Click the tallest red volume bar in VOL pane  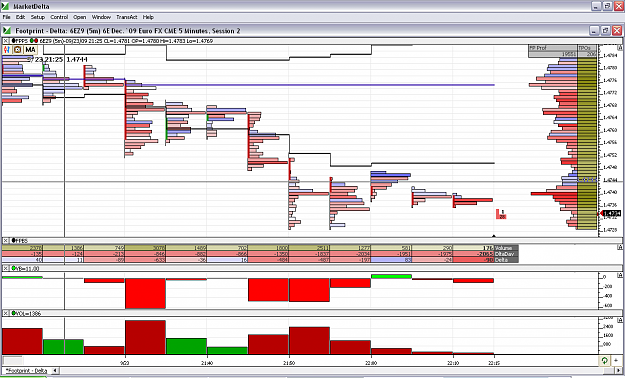click(145, 337)
